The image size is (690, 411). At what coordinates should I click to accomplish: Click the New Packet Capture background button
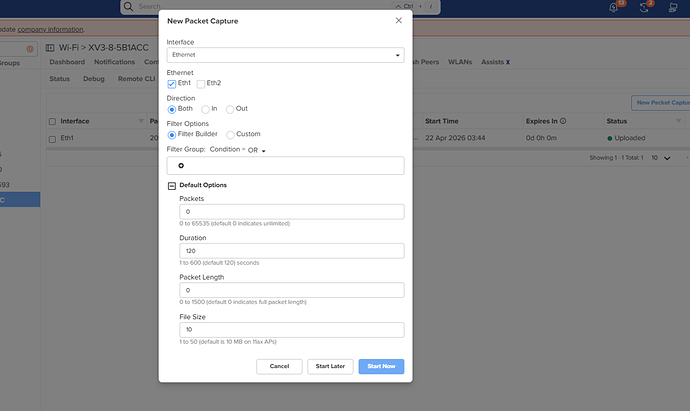[661, 103]
